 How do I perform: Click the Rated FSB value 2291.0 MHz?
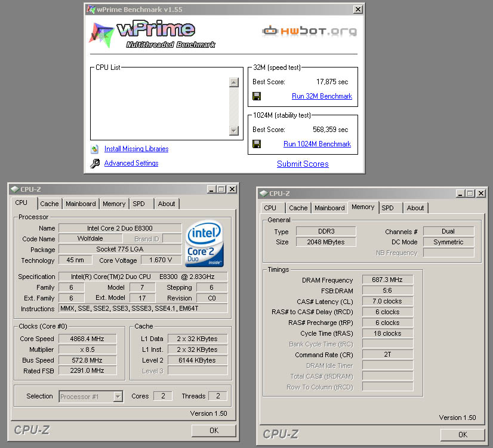tap(87, 370)
